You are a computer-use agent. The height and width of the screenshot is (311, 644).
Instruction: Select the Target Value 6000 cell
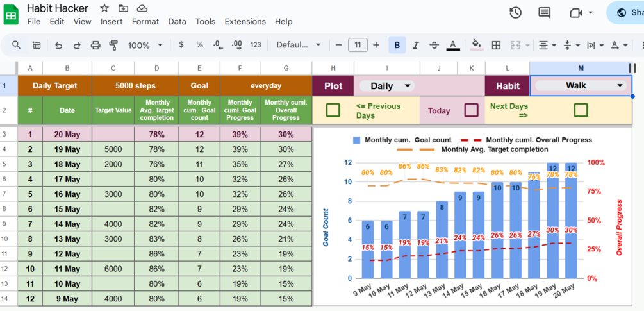[x=113, y=269]
